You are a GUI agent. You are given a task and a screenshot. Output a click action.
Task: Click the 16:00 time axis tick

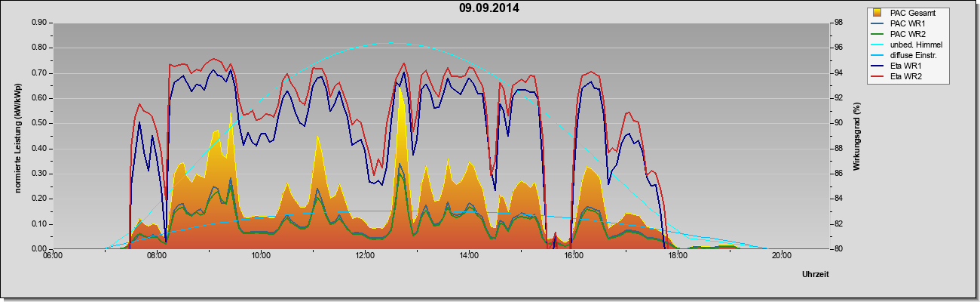pyautogui.click(x=573, y=255)
